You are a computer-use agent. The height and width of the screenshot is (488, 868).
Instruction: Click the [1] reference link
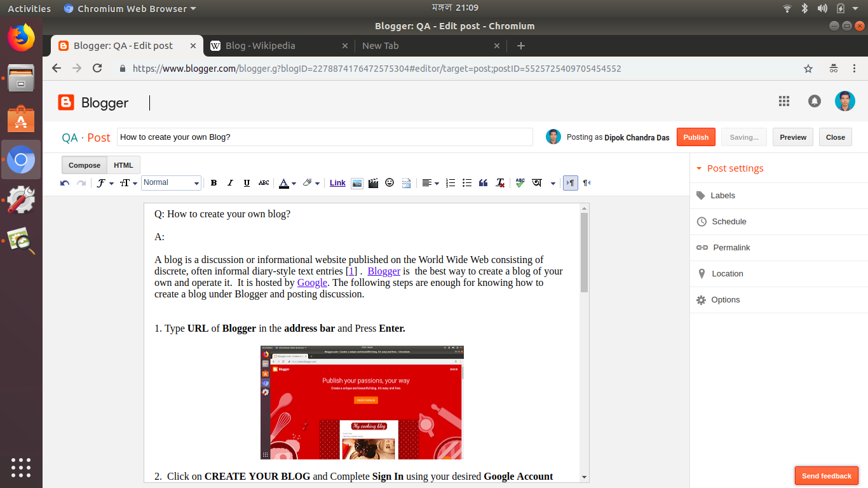351,271
